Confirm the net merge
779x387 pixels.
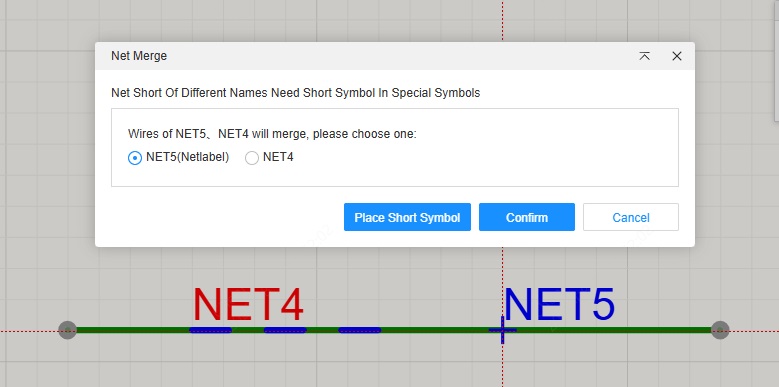527,217
